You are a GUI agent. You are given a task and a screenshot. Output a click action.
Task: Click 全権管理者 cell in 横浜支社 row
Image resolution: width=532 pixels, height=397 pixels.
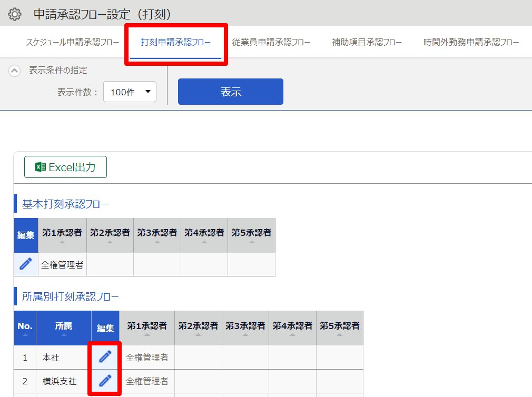(x=147, y=381)
